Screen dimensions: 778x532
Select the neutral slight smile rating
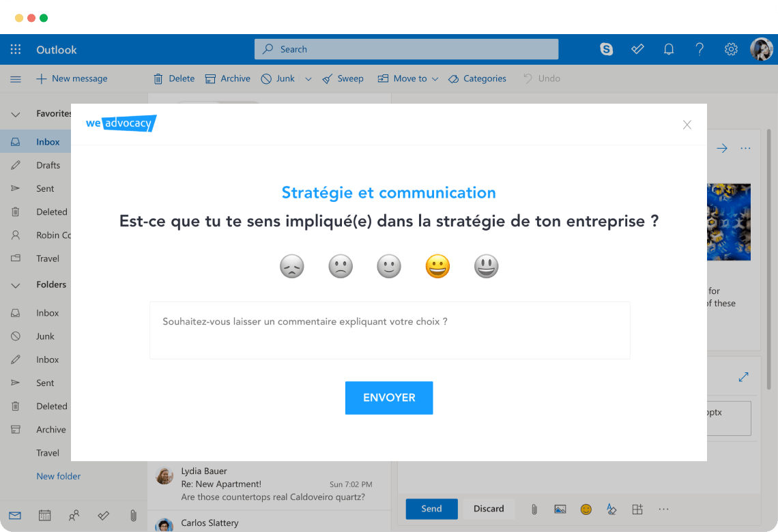tap(389, 266)
